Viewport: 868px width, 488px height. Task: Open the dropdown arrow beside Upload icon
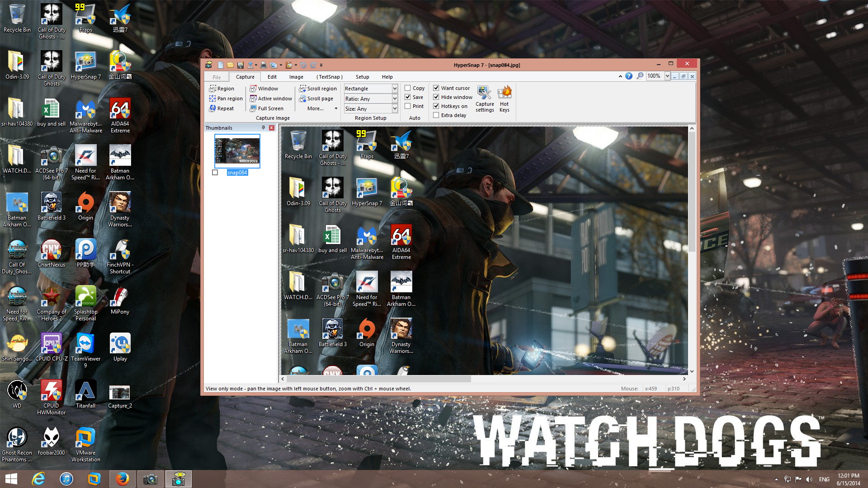tap(256, 65)
